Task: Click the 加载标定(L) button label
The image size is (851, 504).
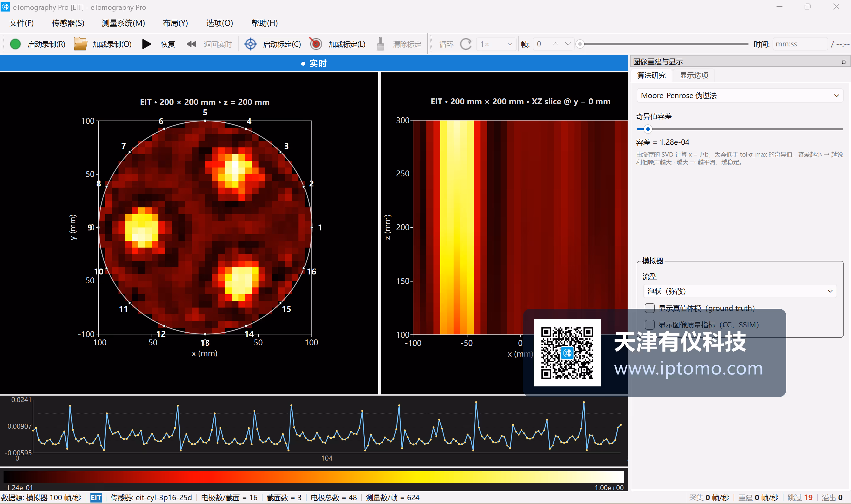Action: tap(347, 45)
